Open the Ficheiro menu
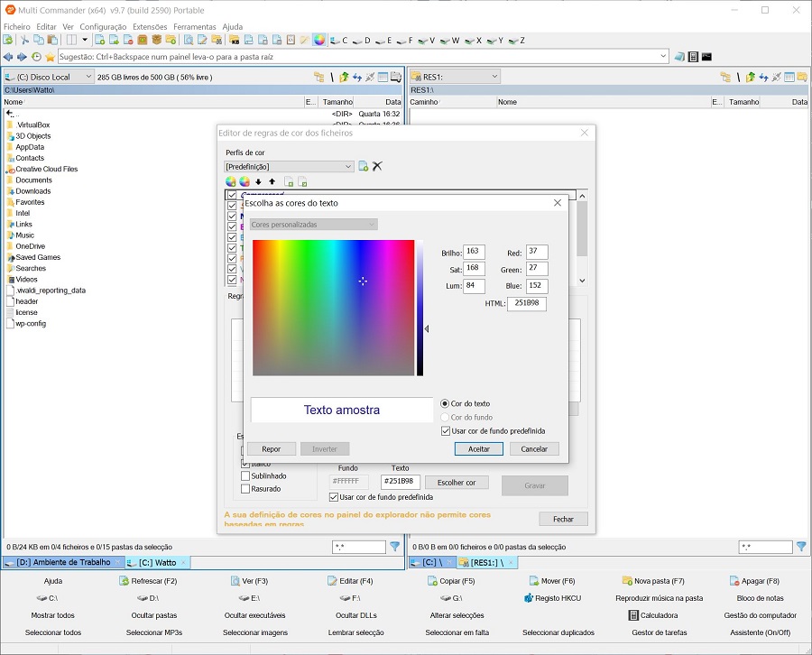812x655 pixels. [x=16, y=26]
